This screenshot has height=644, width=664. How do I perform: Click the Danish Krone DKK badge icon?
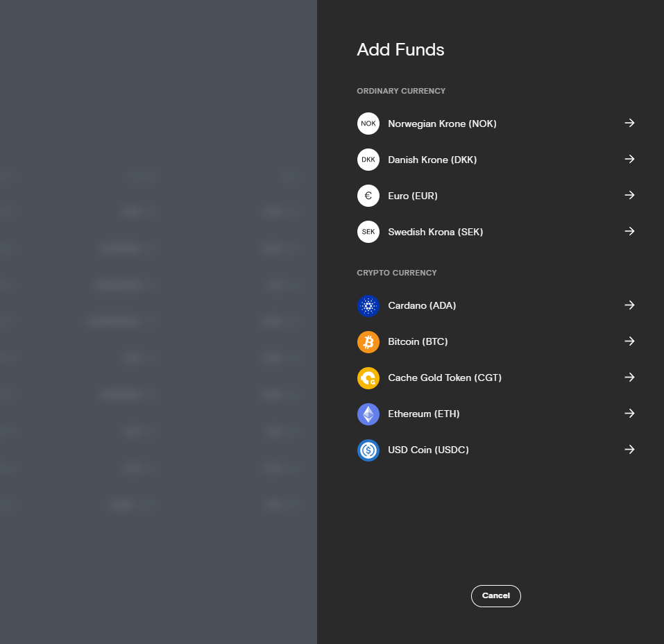click(368, 160)
